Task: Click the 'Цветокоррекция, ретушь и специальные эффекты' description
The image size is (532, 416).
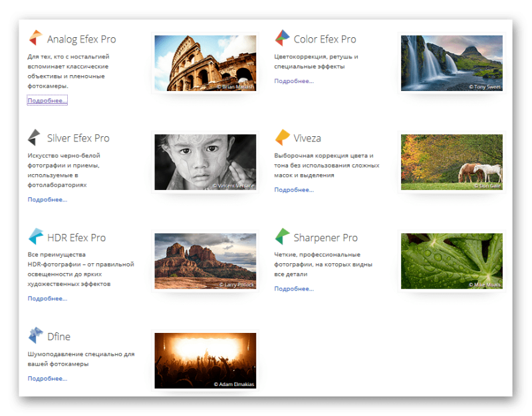Action: pos(316,61)
